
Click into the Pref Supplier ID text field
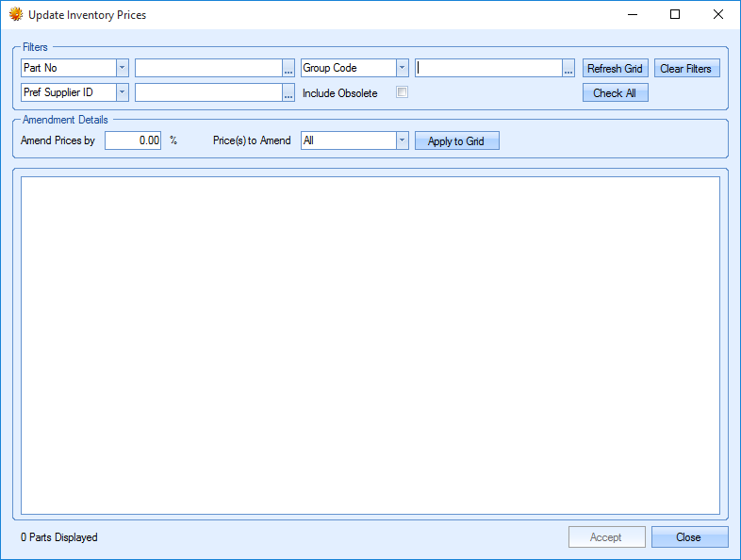pos(208,92)
